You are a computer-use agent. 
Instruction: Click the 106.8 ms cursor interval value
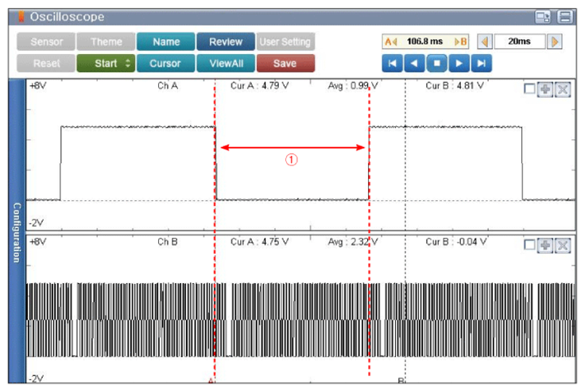pyautogui.click(x=425, y=41)
